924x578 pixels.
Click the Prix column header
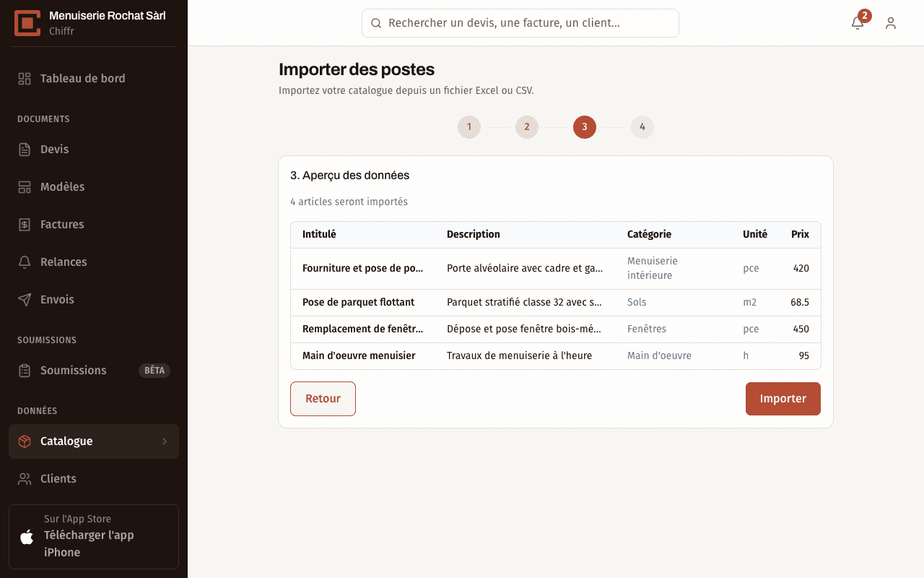(800, 235)
